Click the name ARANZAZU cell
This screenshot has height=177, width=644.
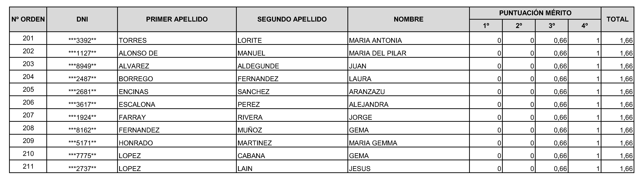pyautogui.click(x=367, y=92)
